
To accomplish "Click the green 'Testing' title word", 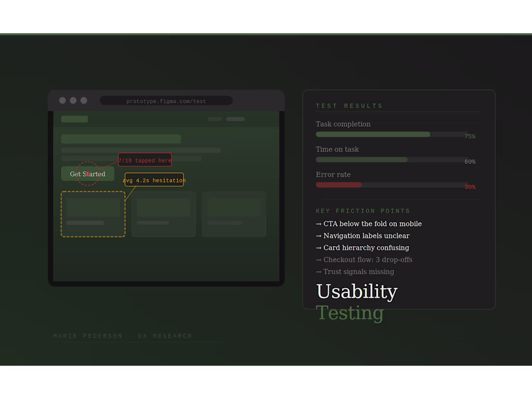I will [x=350, y=313].
